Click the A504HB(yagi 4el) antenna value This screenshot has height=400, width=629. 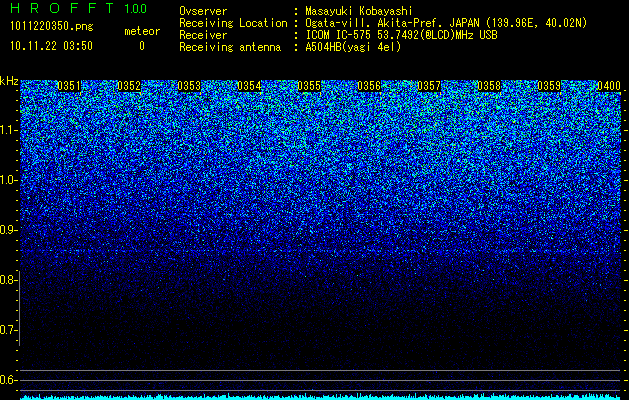(x=353, y=47)
